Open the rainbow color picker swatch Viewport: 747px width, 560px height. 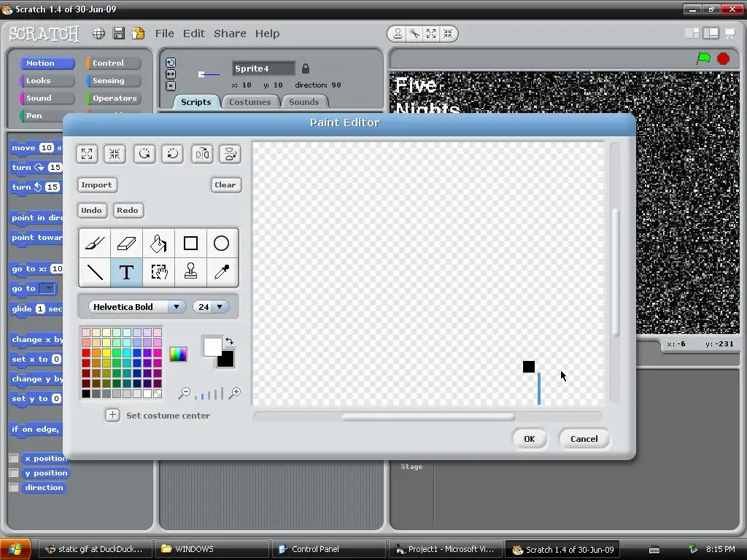point(178,354)
